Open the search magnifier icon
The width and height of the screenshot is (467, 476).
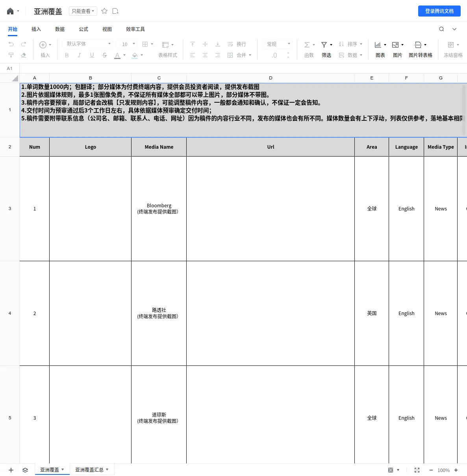[441, 29]
